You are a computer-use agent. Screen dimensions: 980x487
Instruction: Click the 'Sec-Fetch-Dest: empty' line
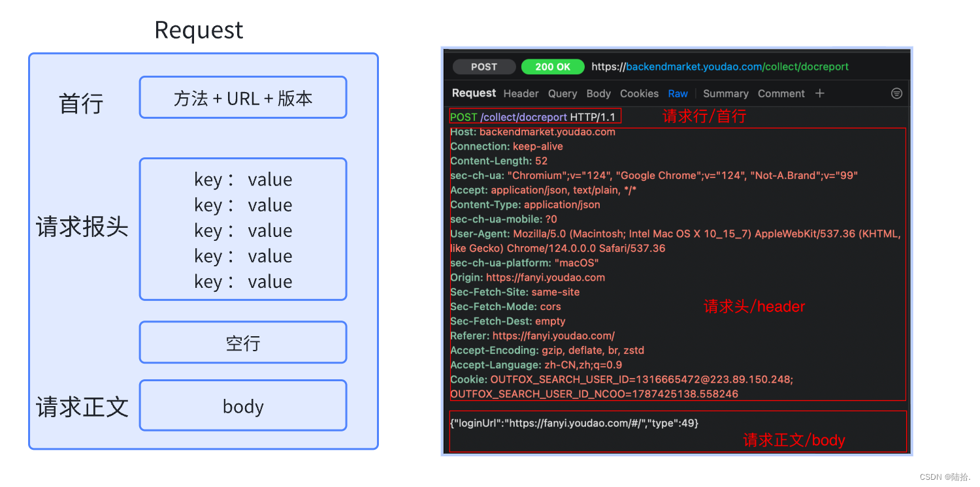point(508,321)
